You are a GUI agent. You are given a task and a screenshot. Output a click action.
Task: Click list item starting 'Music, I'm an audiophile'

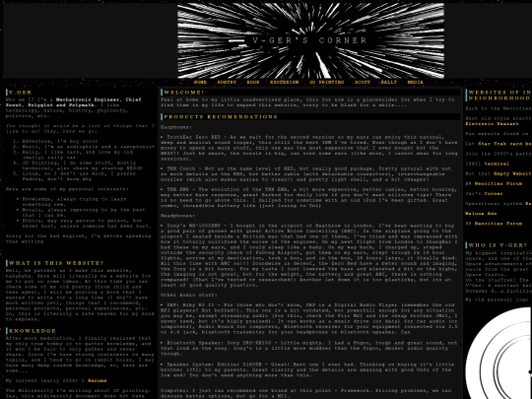point(89,147)
